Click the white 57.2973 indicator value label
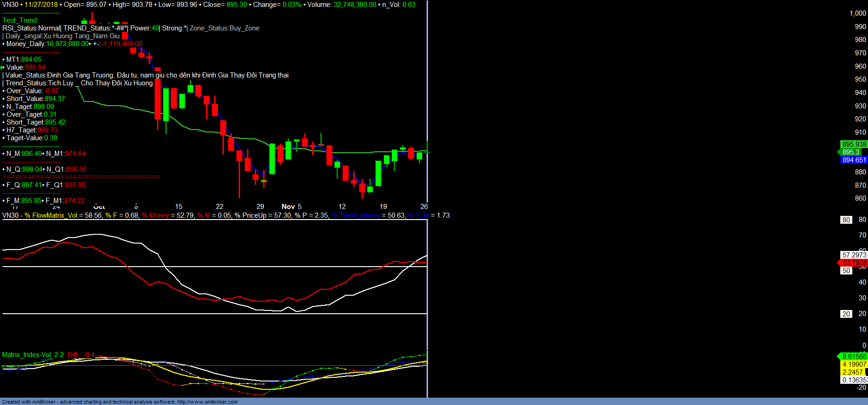 (x=854, y=255)
